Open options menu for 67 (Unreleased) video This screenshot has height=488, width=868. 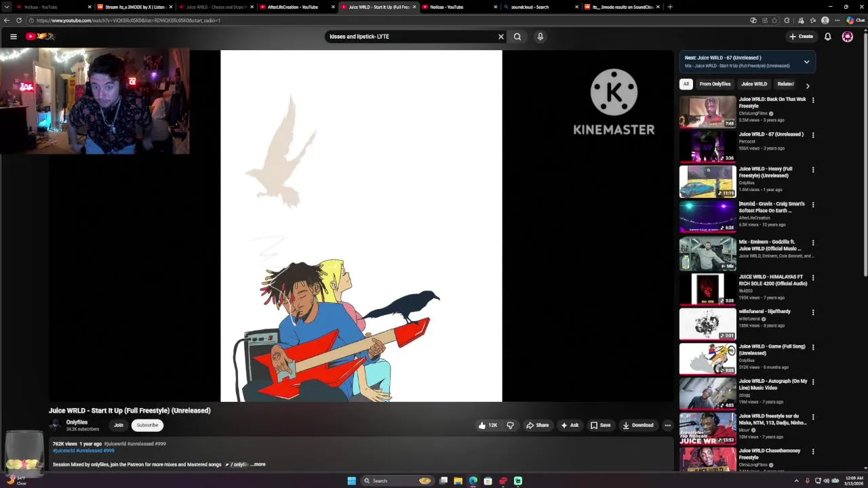pos(813,135)
